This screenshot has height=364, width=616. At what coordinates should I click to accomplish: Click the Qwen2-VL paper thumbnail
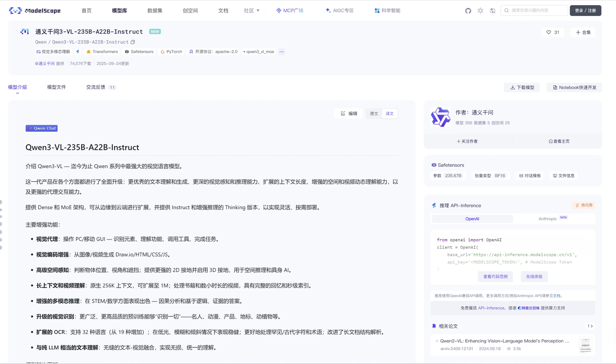(x=586, y=345)
